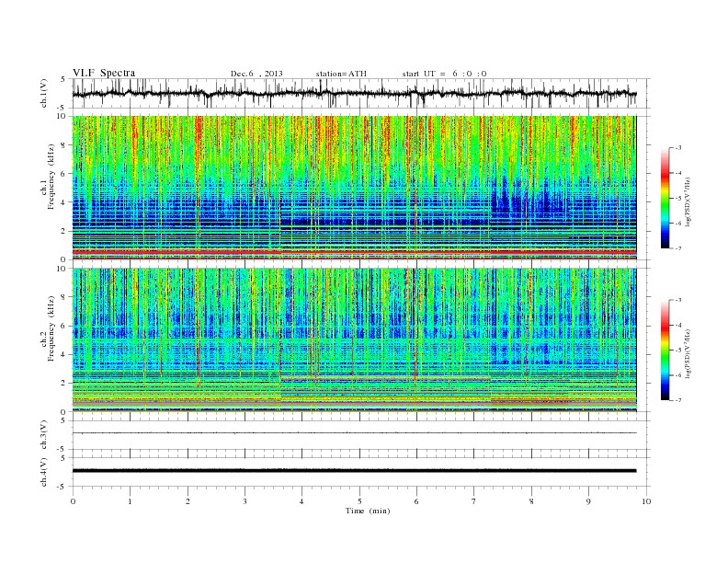Viewport: 728px width, 563px height.
Task: Click the ch.2 "Frequency (kHz)" axis label
Action: pyautogui.click(x=51, y=327)
